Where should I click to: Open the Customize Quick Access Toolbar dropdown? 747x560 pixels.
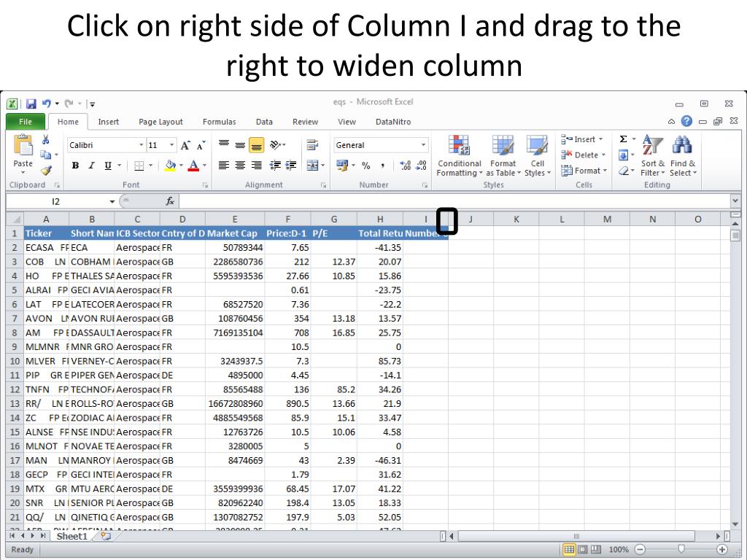tap(93, 104)
